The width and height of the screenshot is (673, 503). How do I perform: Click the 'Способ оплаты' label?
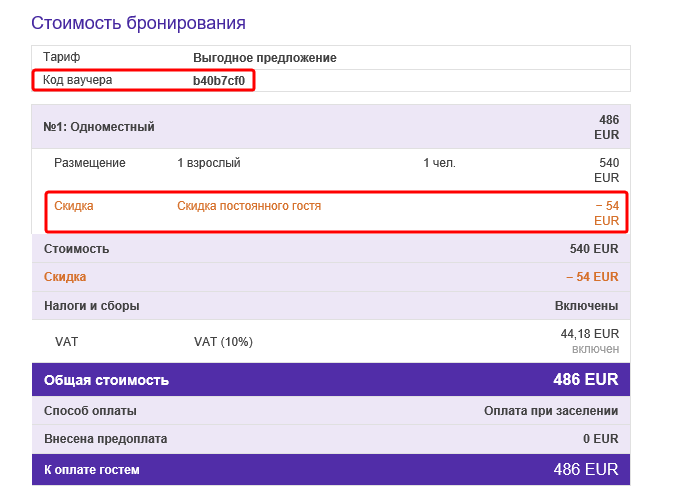90,411
